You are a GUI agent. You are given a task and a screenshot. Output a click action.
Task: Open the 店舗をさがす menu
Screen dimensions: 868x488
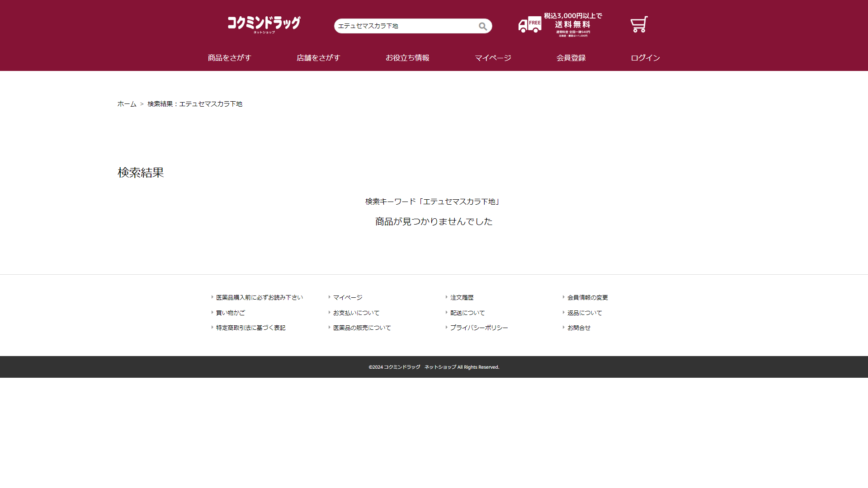point(318,58)
